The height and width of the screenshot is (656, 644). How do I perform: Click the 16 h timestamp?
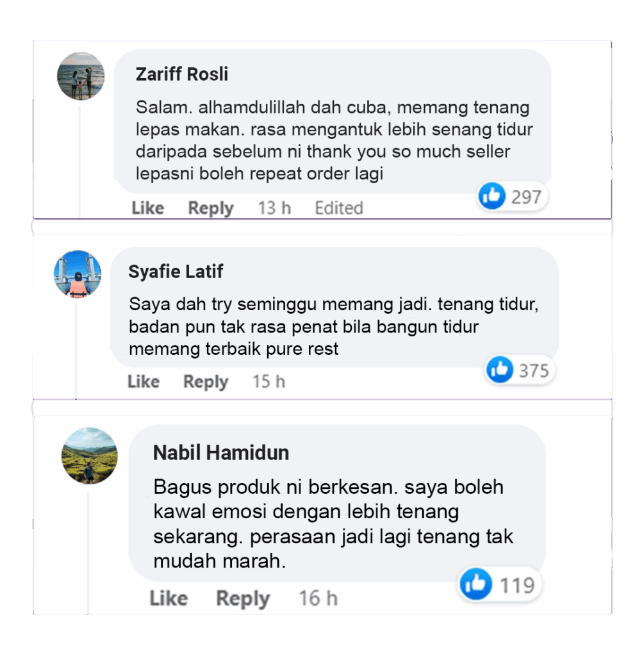(x=318, y=598)
